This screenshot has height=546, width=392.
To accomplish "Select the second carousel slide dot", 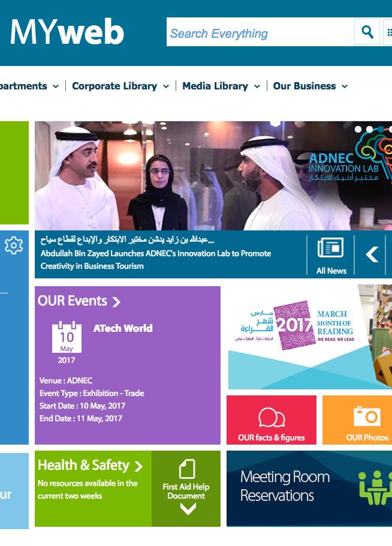I will pos(369,129).
